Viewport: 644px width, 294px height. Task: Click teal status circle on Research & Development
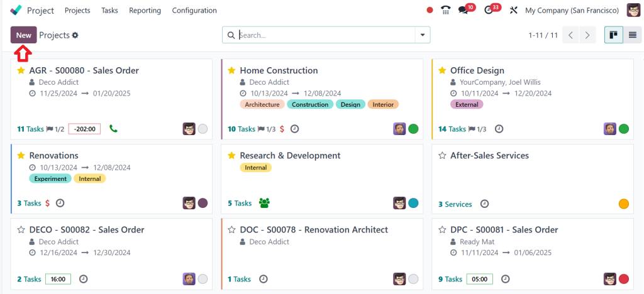point(413,203)
